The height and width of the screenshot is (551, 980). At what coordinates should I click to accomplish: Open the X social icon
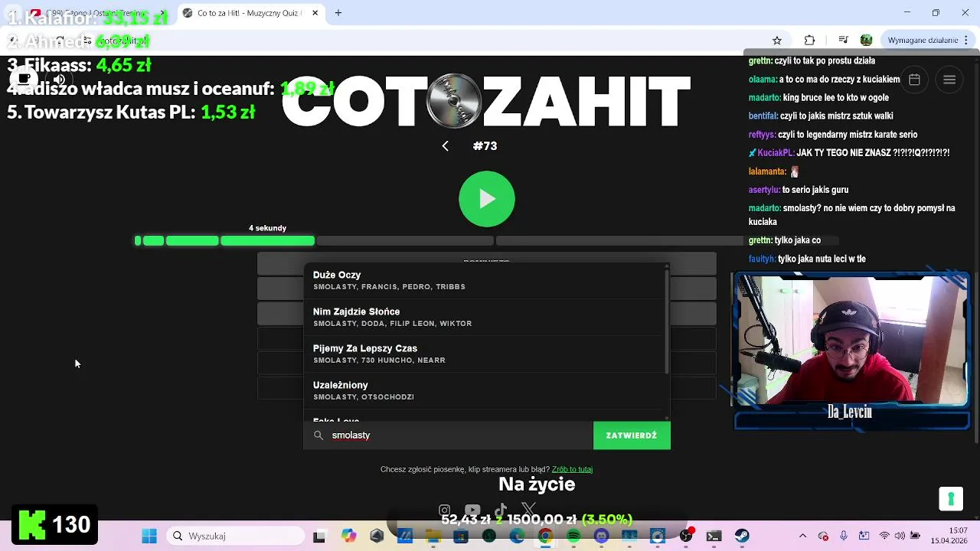(529, 509)
